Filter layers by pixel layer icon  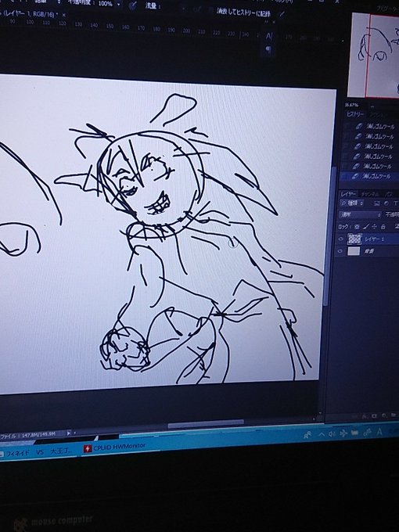coord(376,203)
